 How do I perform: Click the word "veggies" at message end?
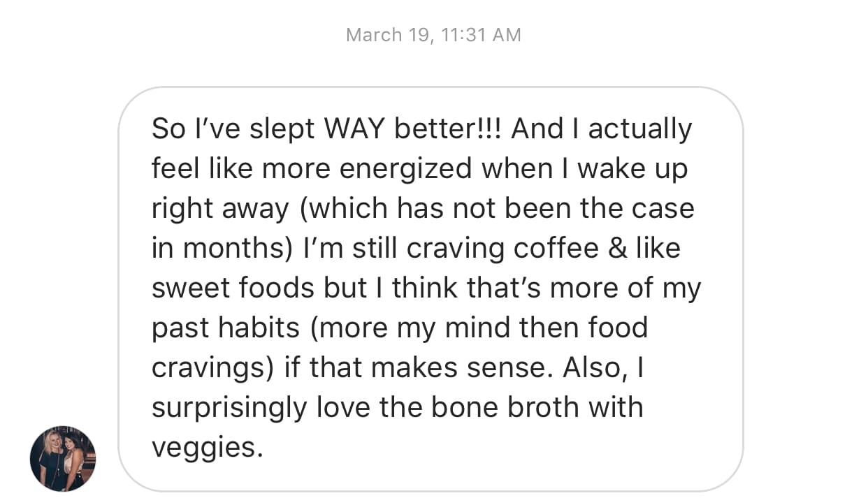[207, 448]
